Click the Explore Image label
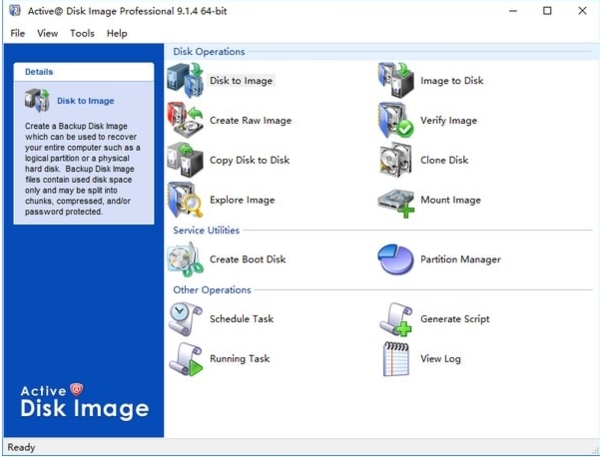 [x=242, y=200]
